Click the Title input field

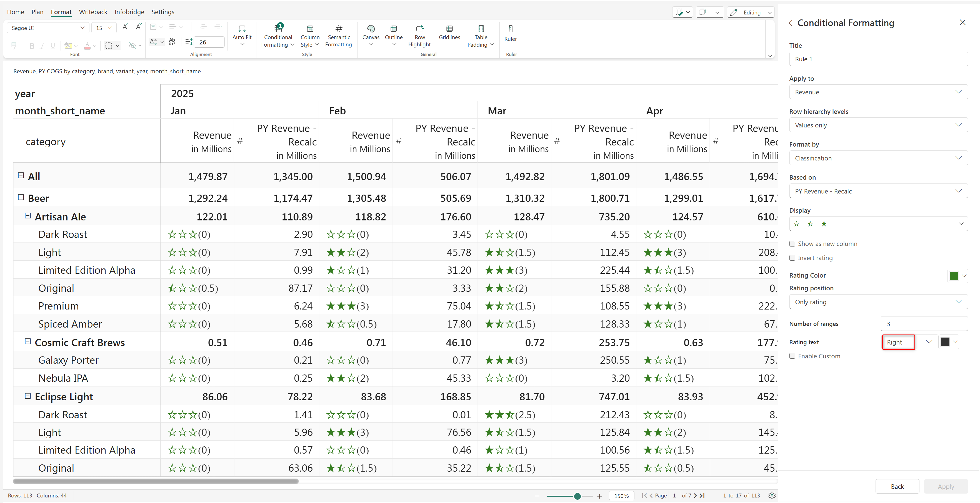[x=878, y=59]
